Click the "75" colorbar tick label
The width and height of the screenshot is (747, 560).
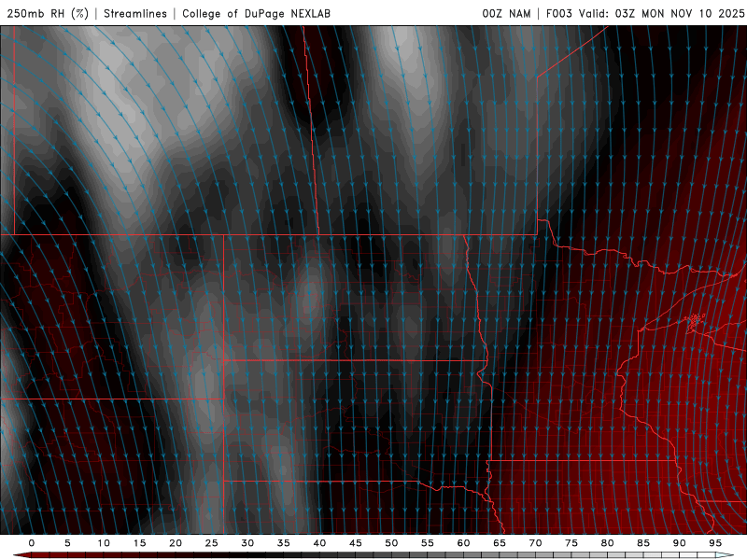tap(571, 543)
